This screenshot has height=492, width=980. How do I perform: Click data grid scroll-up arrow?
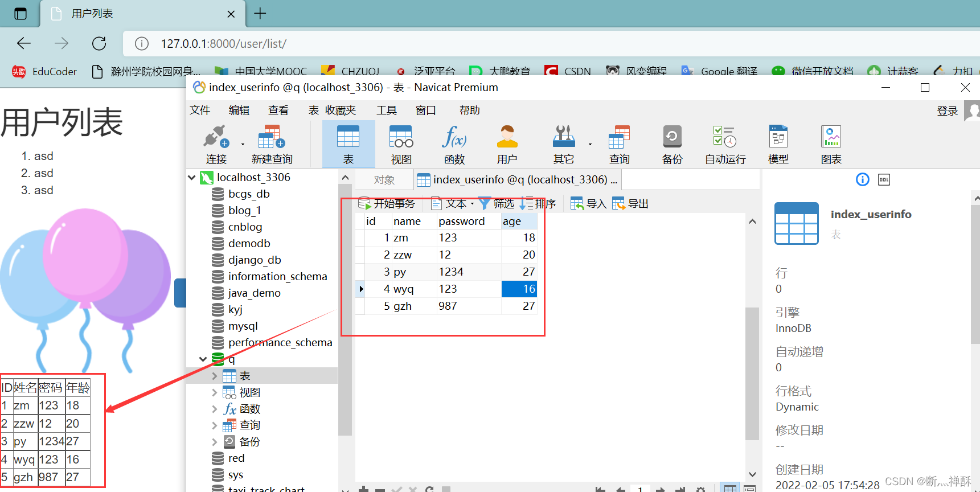pos(752,222)
